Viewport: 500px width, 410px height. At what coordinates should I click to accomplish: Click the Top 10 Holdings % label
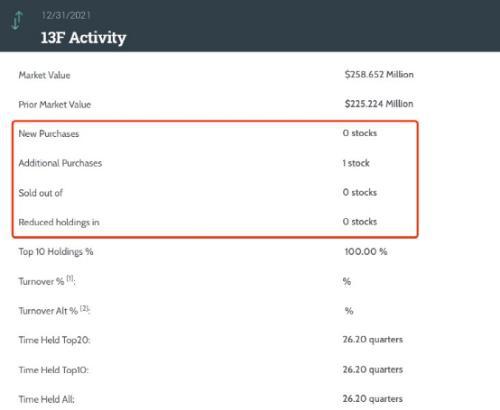point(56,252)
